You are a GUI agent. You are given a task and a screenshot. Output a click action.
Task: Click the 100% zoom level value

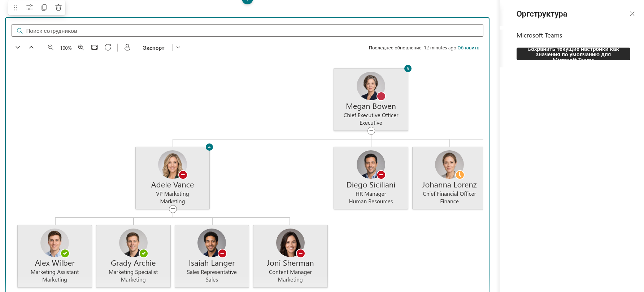[66, 48]
